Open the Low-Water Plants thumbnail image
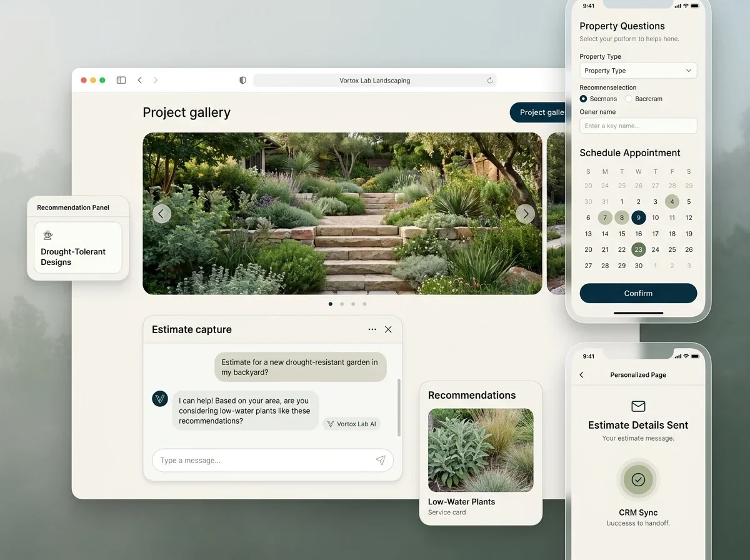The width and height of the screenshot is (750, 560). (x=481, y=450)
